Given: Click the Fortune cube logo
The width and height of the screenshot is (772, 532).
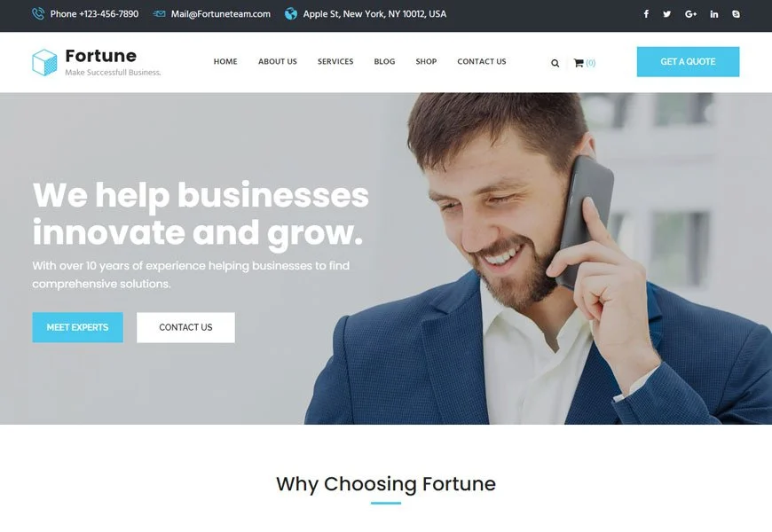Looking at the screenshot, I should click(x=44, y=62).
